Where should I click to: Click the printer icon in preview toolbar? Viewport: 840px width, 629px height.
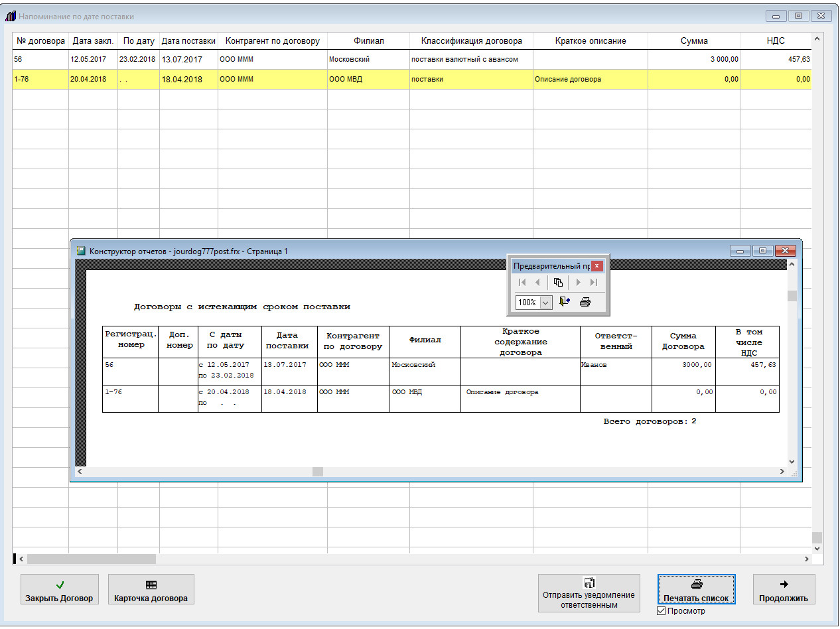pyautogui.click(x=585, y=302)
